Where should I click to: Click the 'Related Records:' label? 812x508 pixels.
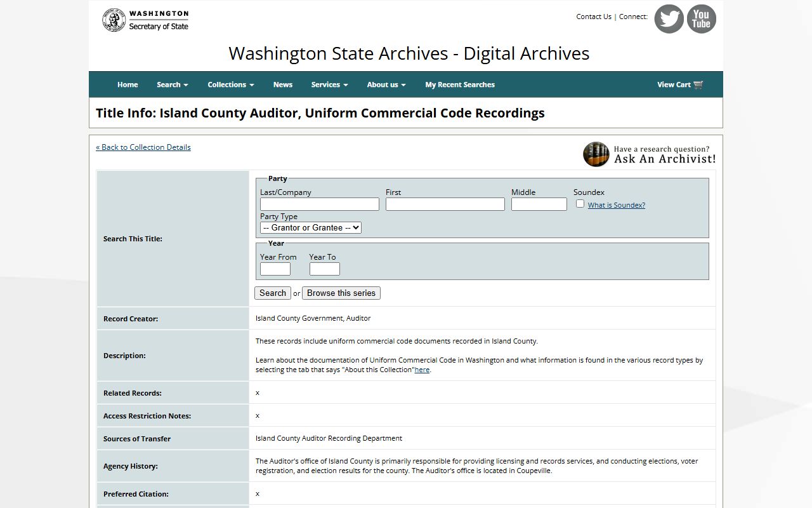(133, 393)
